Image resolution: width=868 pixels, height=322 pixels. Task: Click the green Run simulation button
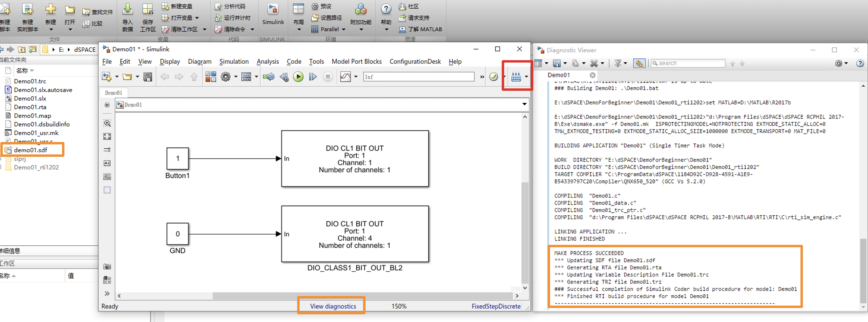(x=298, y=77)
